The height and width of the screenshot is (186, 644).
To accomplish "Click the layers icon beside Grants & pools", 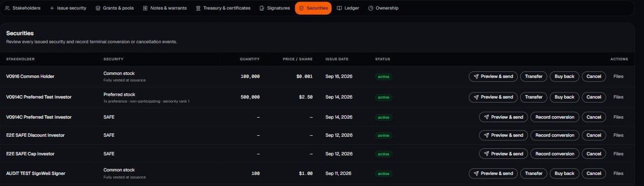I will point(98,8).
